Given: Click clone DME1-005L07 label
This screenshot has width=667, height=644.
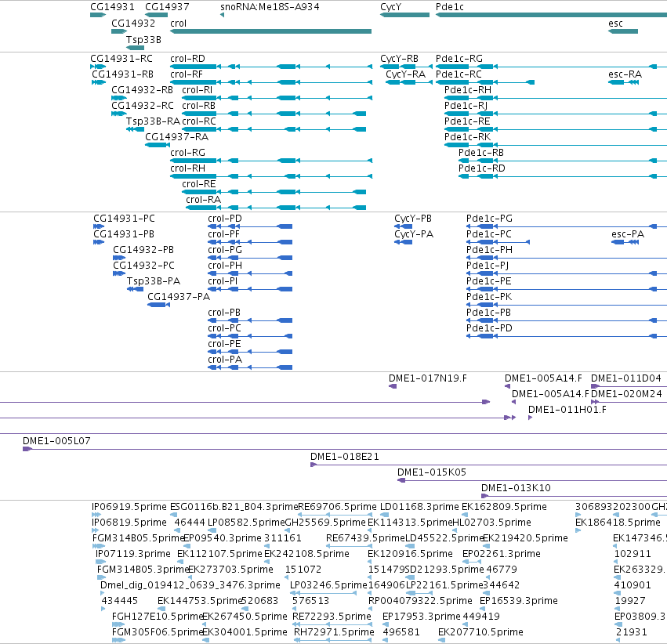Looking at the screenshot, I should click(x=56, y=440).
